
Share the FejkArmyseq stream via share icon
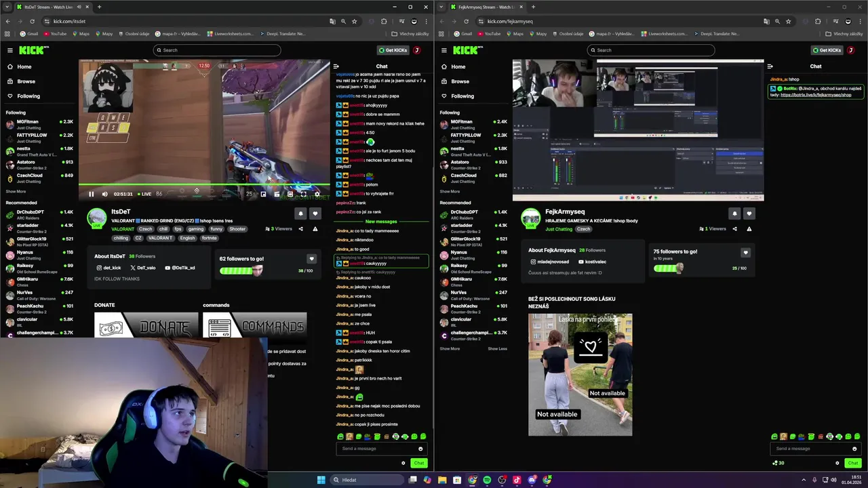coord(735,229)
